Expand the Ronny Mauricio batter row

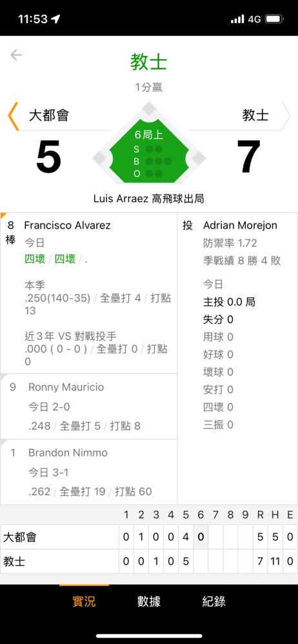click(x=89, y=406)
